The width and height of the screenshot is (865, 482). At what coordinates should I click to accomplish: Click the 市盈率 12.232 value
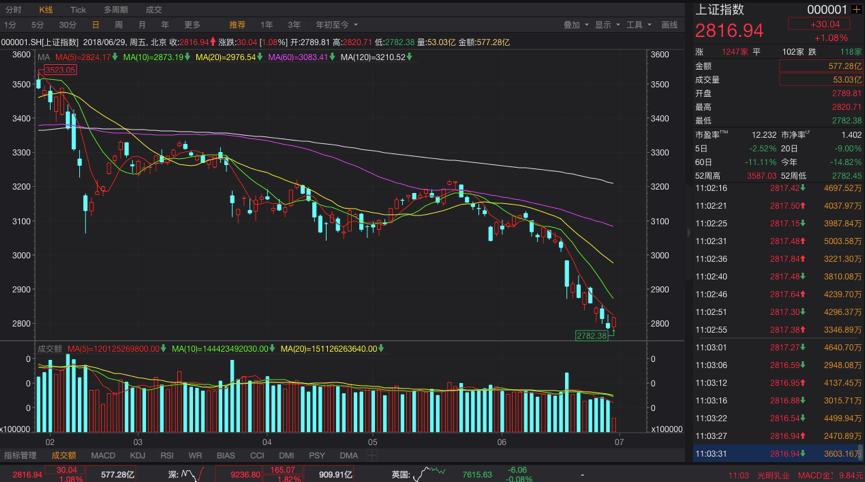(763, 135)
